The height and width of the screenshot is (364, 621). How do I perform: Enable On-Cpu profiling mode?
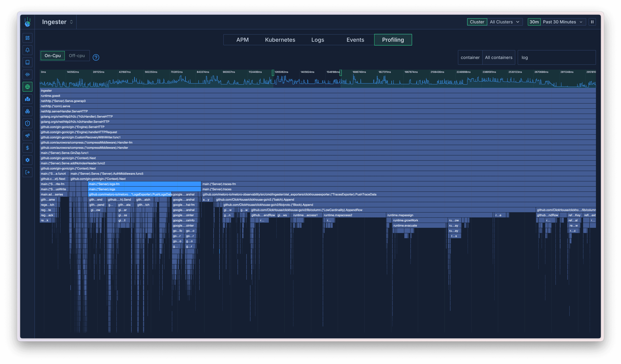53,56
